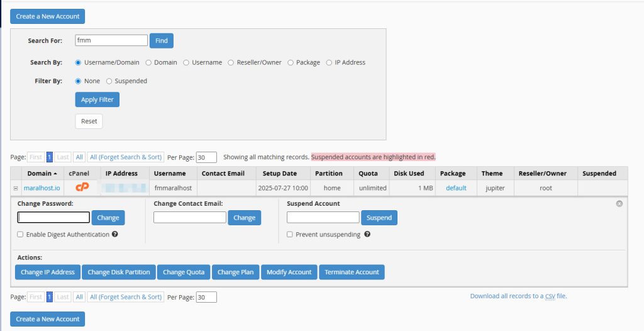This screenshot has height=331, width=644.
Task: Click the Prevent unsuspending help icon
Action: (x=367, y=235)
